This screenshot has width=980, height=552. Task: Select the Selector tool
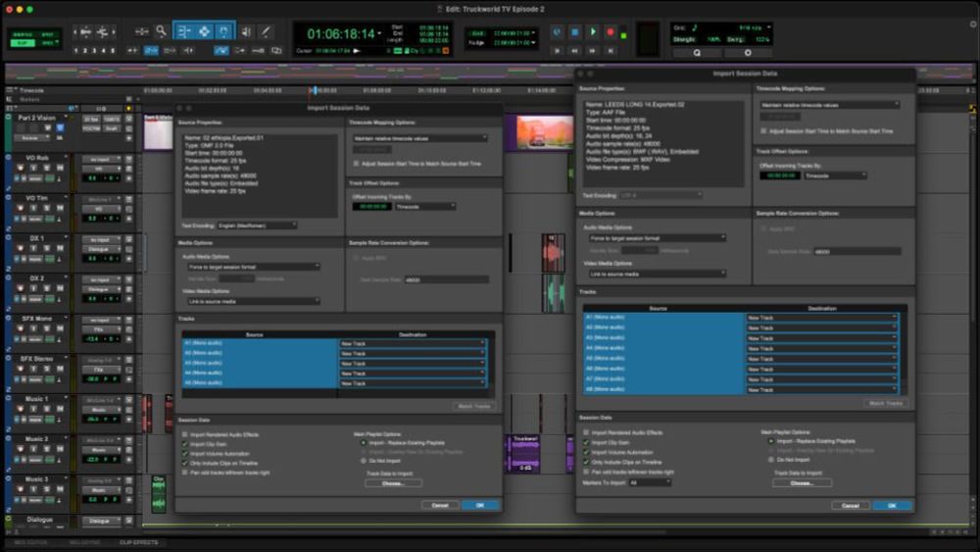click(x=205, y=31)
